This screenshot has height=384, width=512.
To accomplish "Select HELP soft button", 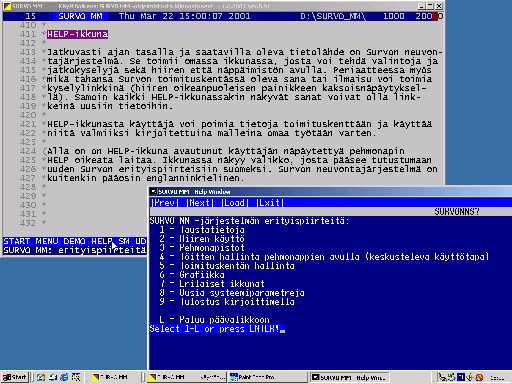I will [x=102, y=241].
